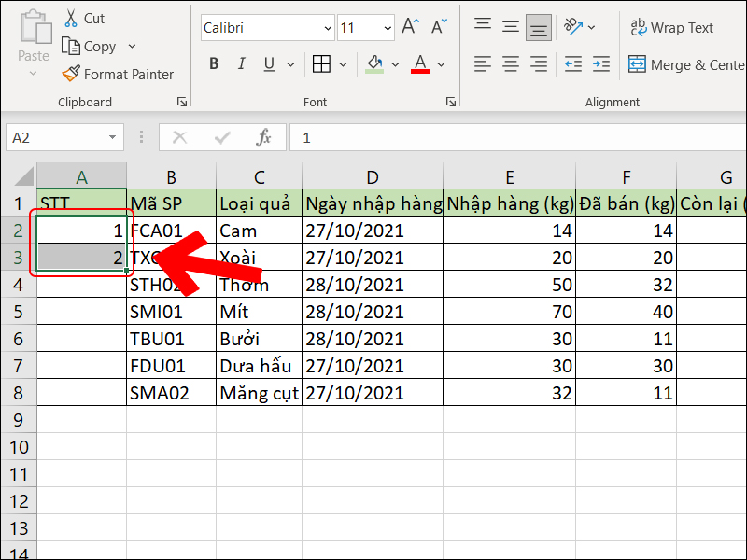Screen dimensions: 747x560
Task: Select the Cut (scissors) tool
Action: pos(69,18)
